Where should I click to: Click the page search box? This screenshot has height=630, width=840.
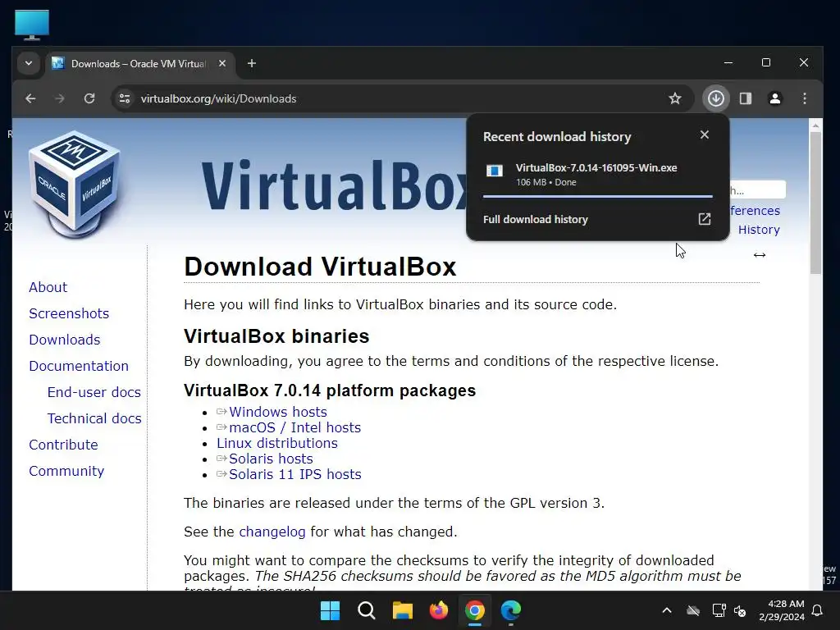click(x=757, y=190)
